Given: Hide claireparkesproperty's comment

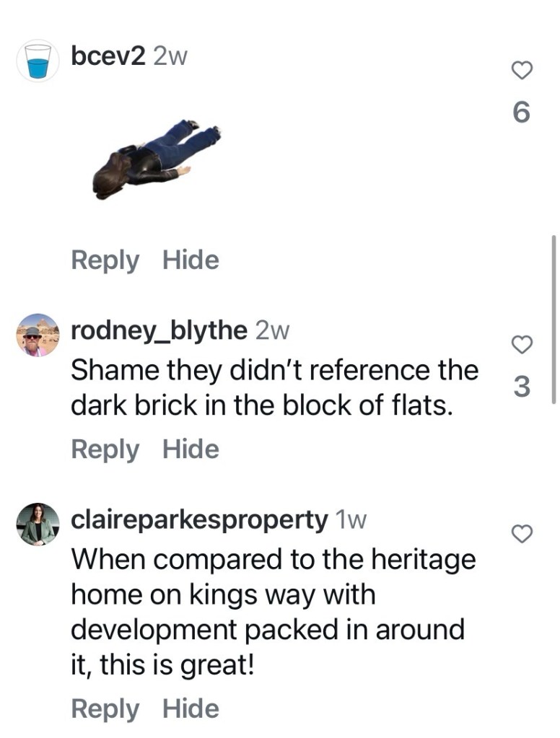Looking at the screenshot, I should tap(191, 708).
